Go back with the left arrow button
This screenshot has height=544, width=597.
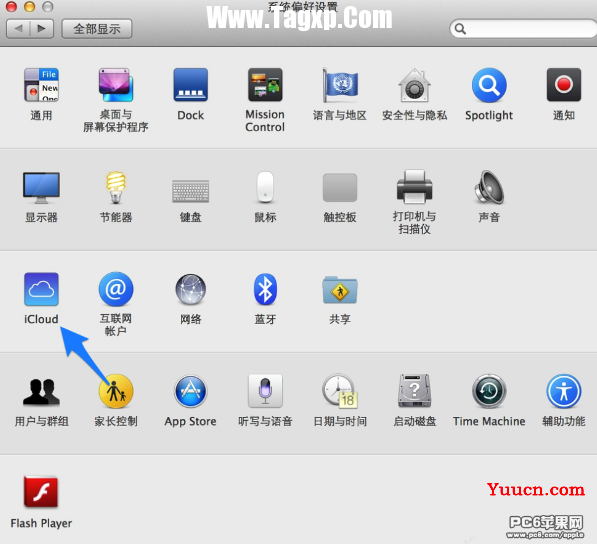[x=18, y=29]
